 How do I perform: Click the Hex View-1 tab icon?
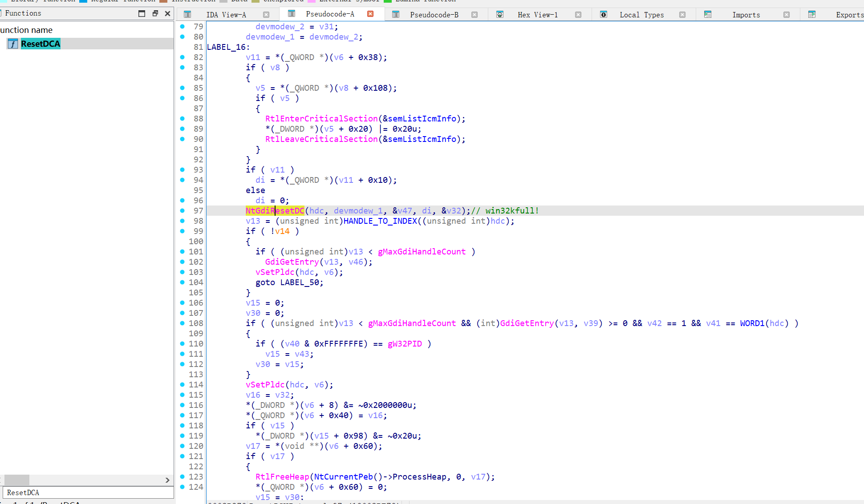[500, 15]
